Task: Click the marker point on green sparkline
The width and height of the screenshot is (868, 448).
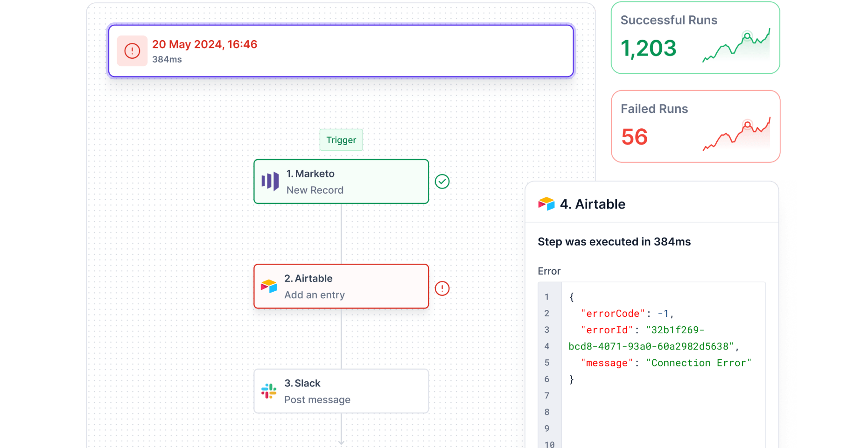Action: click(747, 36)
